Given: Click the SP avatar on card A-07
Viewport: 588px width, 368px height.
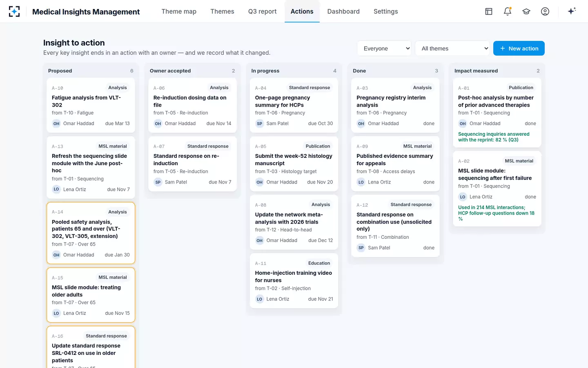Looking at the screenshot, I should point(158,182).
